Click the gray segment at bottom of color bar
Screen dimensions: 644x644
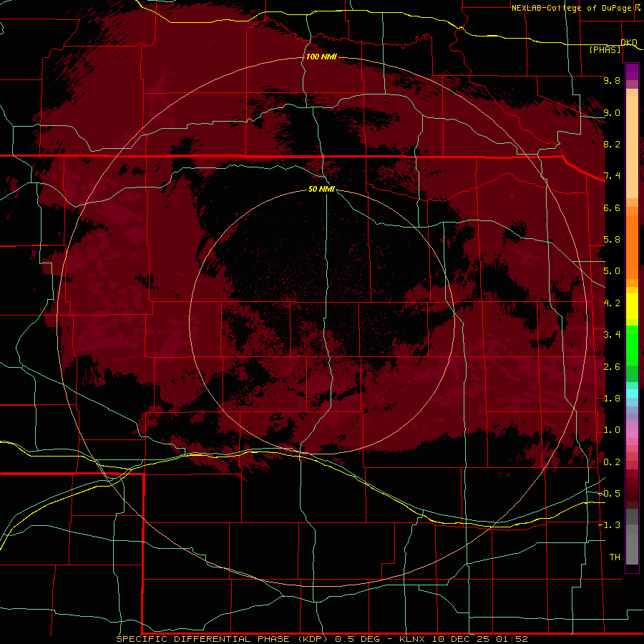[x=632, y=538]
